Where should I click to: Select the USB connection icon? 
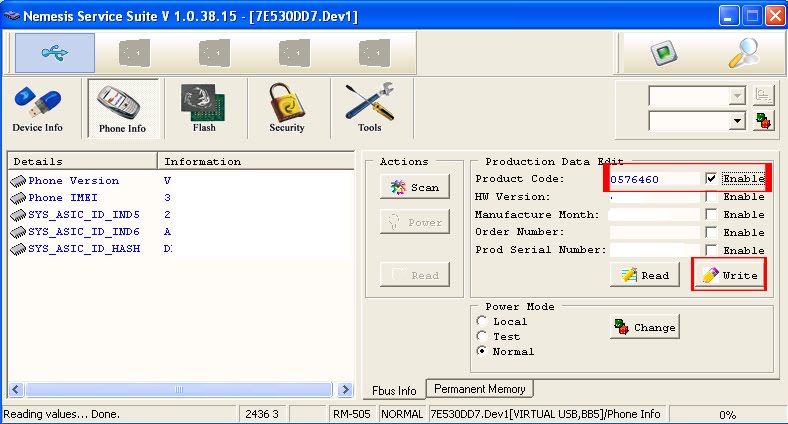pos(55,53)
